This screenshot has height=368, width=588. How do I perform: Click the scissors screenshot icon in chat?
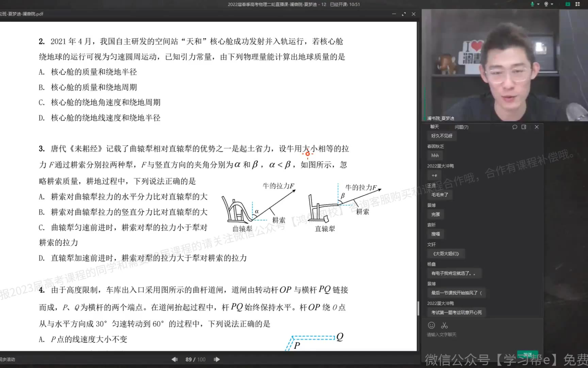(444, 325)
